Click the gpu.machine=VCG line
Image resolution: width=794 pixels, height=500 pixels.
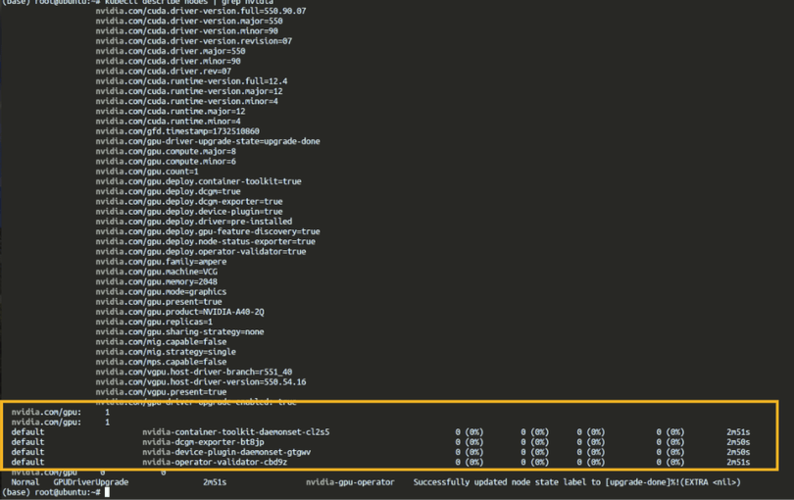click(x=156, y=272)
